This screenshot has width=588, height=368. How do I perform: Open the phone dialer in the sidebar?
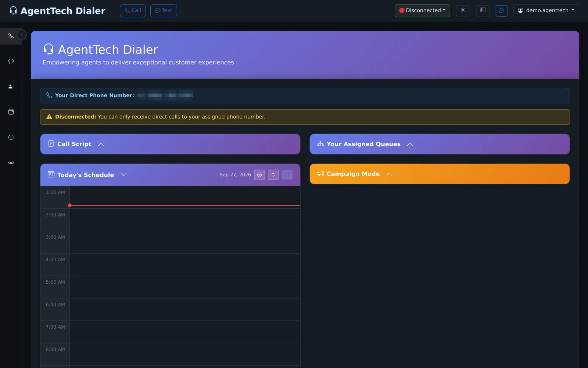[11, 36]
